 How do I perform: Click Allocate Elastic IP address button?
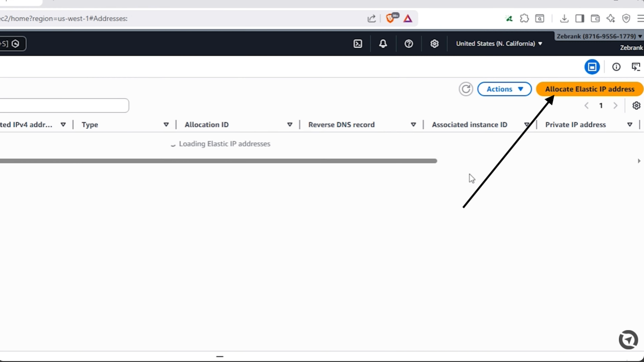[x=589, y=89]
